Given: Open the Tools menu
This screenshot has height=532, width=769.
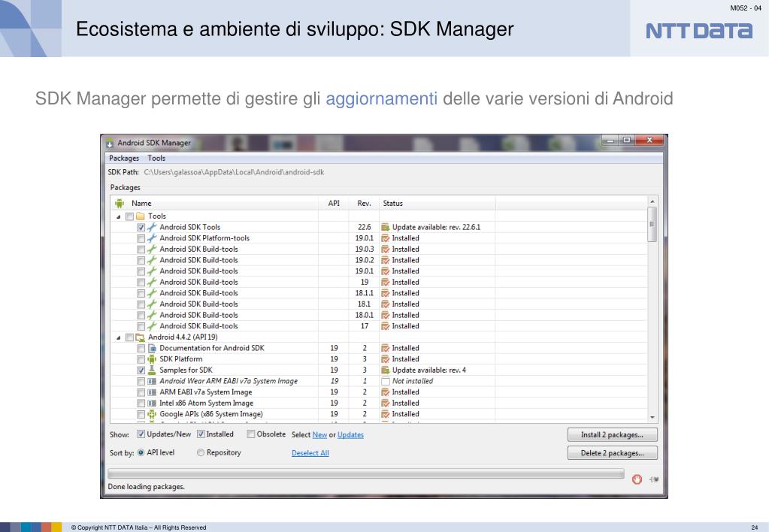Looking at the screenshot, I should click(x=156, y=159).
